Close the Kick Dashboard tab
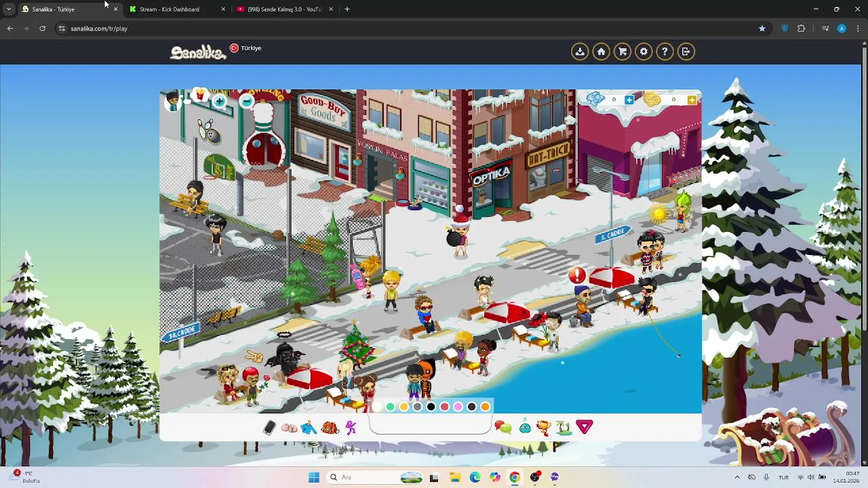This screenshot has width=868, height=488. coord(223,9)
